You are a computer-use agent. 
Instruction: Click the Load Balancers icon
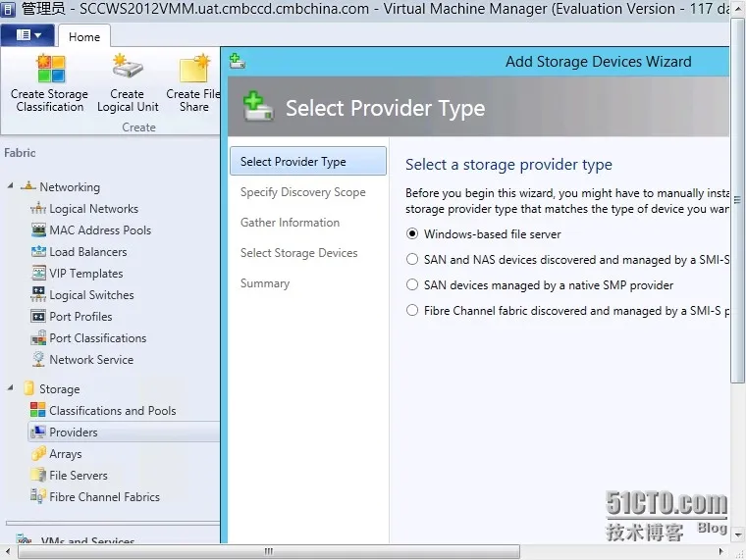coord(38,251)
